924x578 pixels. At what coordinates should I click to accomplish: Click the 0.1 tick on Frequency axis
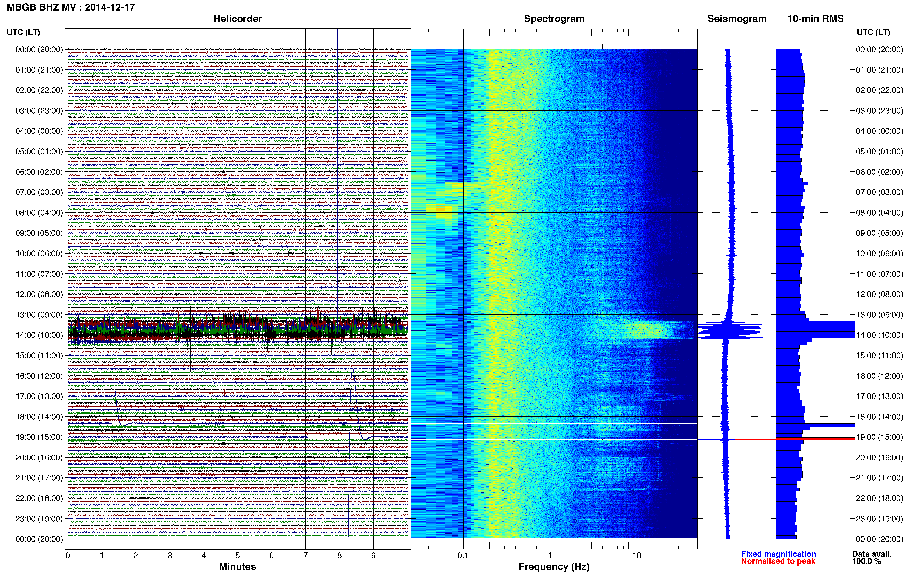click(x=463, y=556)
